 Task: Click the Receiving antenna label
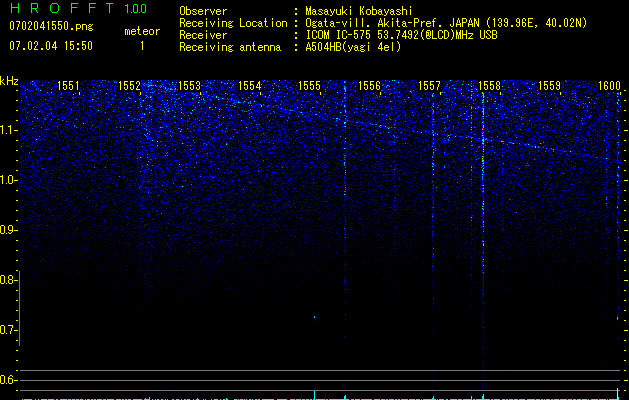[x=230, y=47]
